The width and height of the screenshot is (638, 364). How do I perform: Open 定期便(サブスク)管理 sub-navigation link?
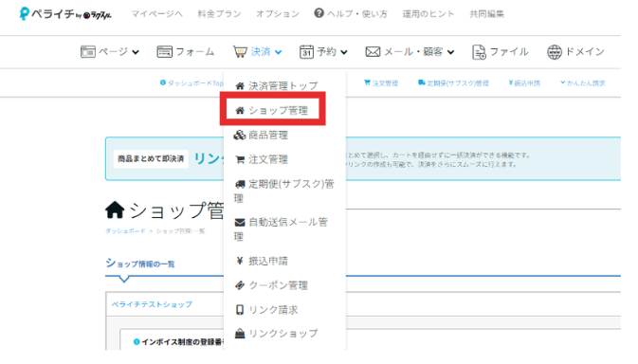click(453, 83)
